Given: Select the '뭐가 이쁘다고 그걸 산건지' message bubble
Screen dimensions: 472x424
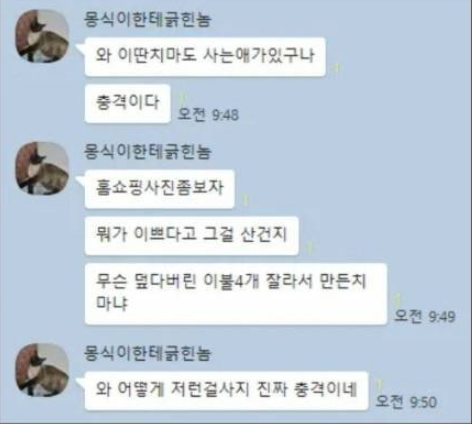Looking at the screenshot, I should click(192, 236).
